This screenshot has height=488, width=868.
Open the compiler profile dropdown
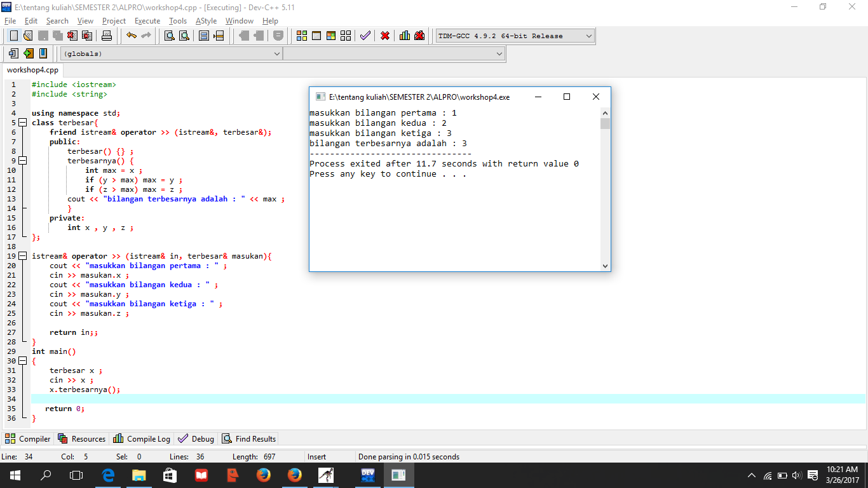588,36
